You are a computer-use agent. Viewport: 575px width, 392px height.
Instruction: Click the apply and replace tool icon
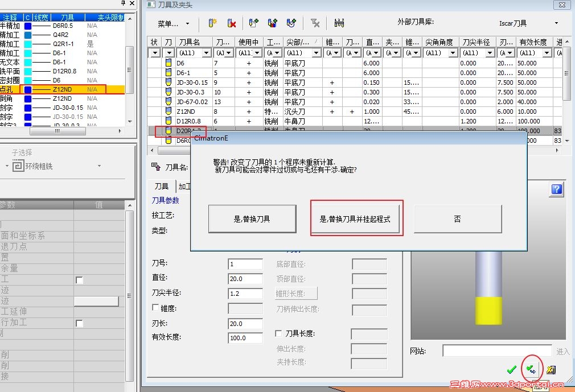click(x=531, y=369)
